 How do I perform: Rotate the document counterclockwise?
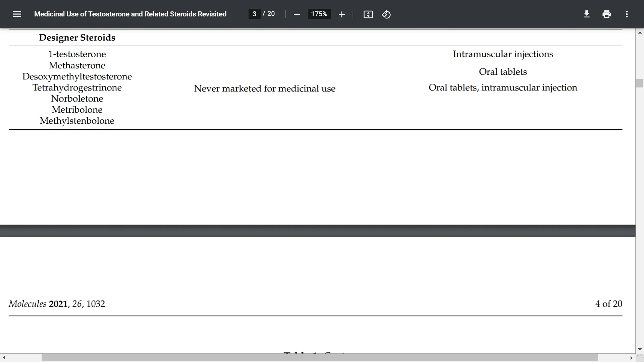pos(386,14)
